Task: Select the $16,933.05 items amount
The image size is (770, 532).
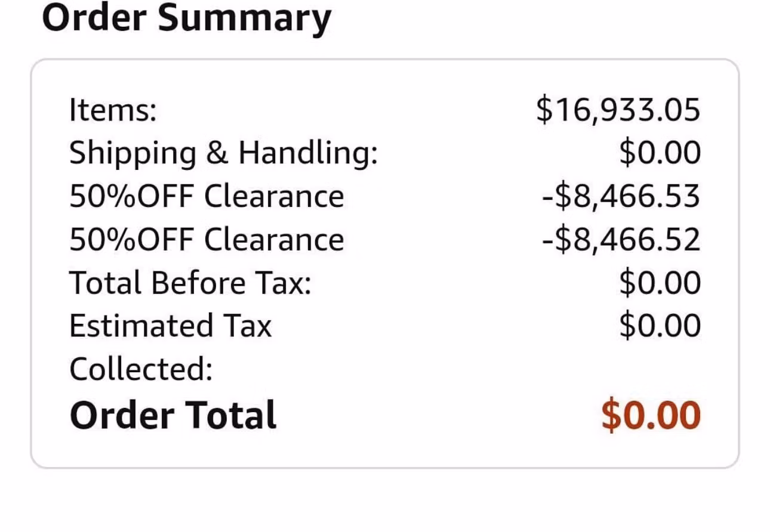Action: (618, 110)
